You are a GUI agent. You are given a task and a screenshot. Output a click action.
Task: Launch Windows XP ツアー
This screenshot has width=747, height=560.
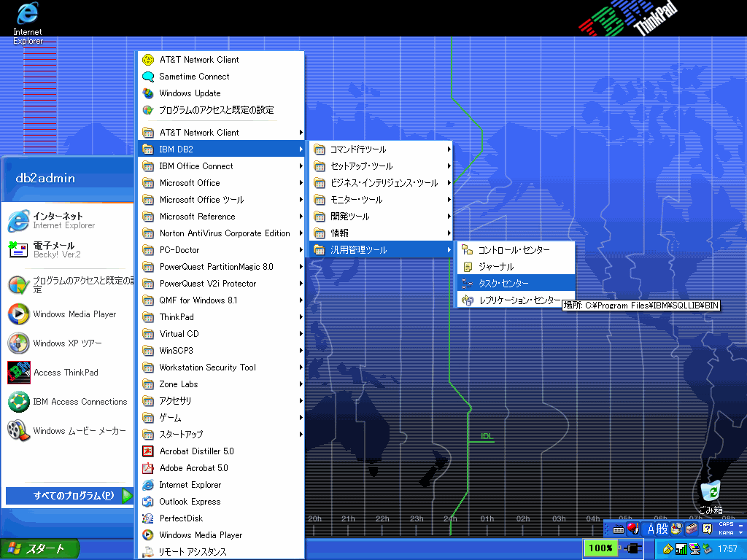coord(69,343)
